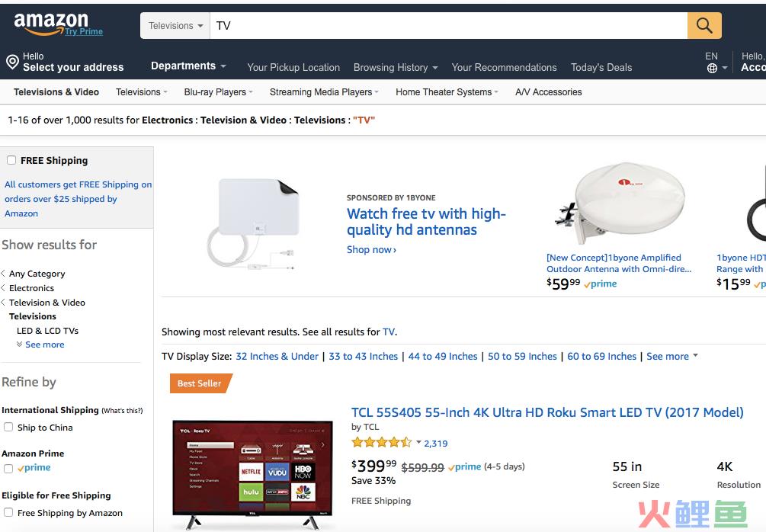Click the globe language icon
Screen dimensions: 766x532
[x=712, y=68]
